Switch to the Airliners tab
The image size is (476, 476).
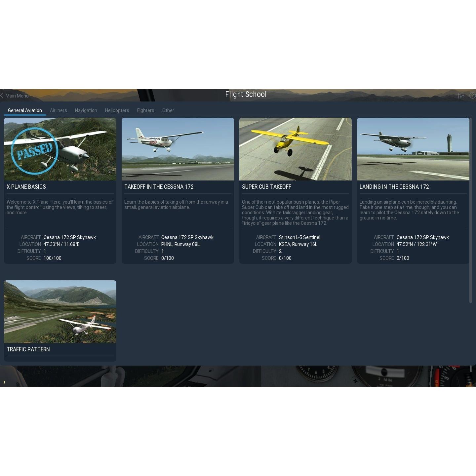58,110
